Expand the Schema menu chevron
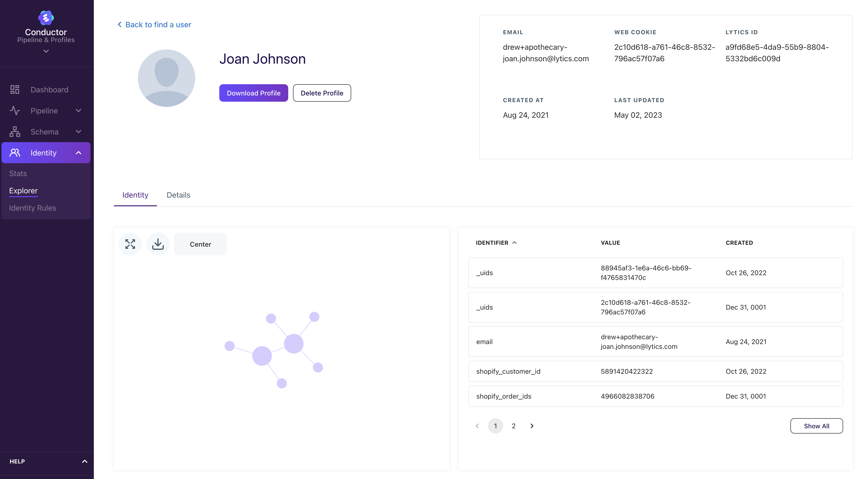Viewport: 868px width, 479px height. click(79, 132)
